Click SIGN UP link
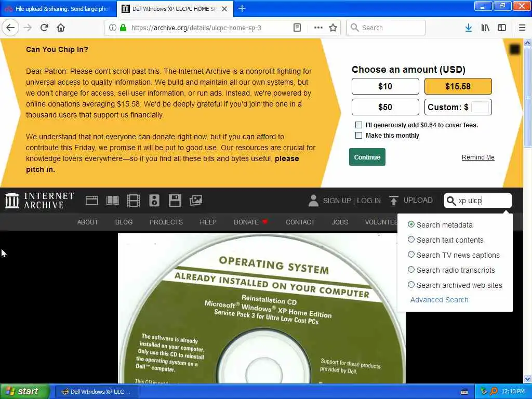This screenshot has width=532, height=399. pyautogui.click(x=337, y=201)
